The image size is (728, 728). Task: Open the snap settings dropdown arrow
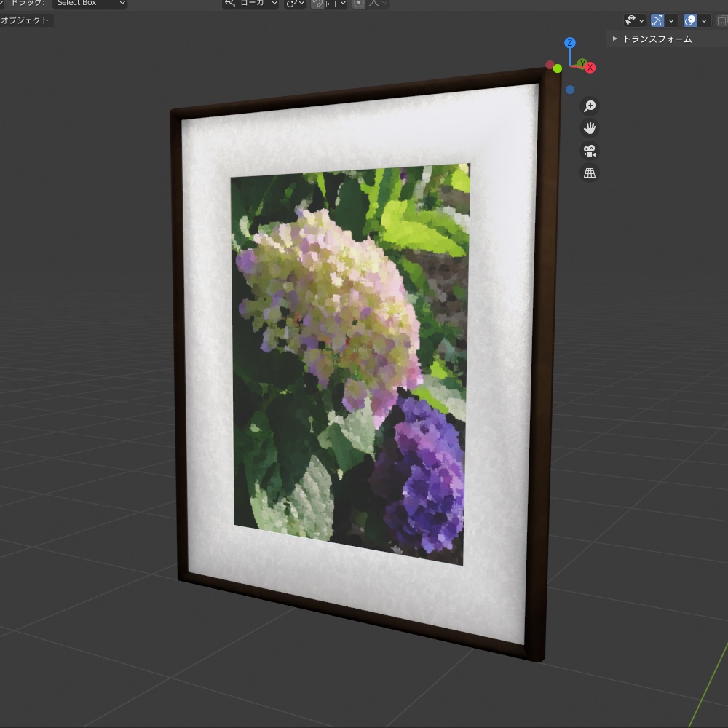point(342,4)
